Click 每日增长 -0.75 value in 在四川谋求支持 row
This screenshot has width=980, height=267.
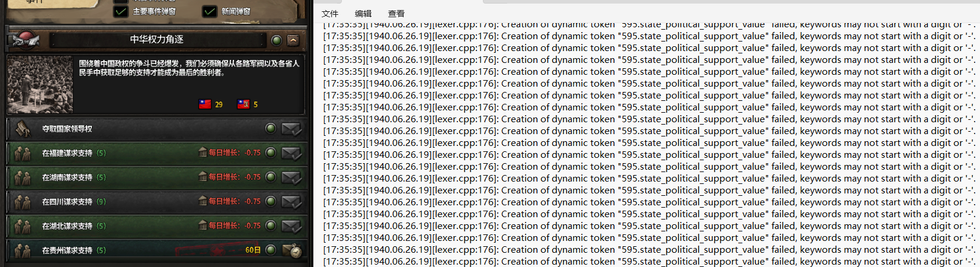click(235, 201)
